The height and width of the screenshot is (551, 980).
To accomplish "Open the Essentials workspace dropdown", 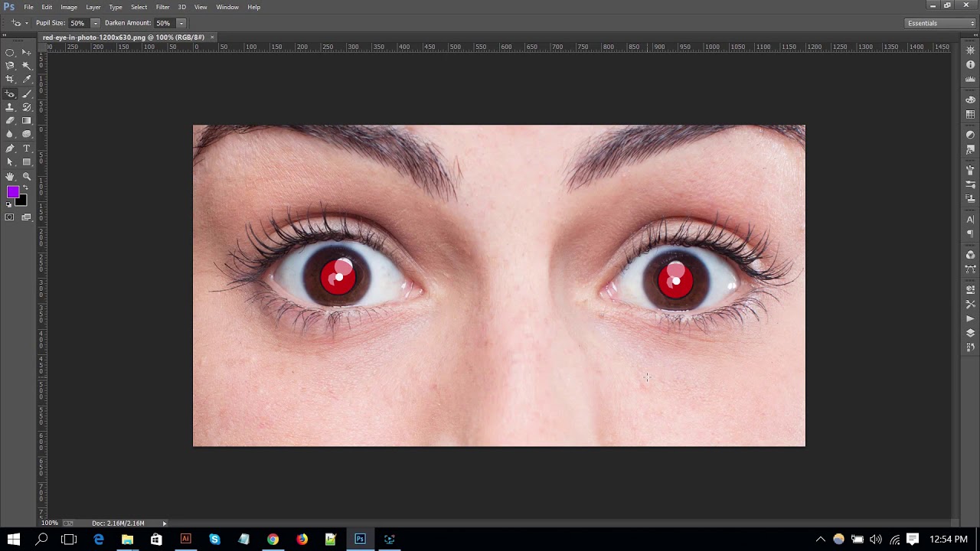I will (x=941, y=23).
